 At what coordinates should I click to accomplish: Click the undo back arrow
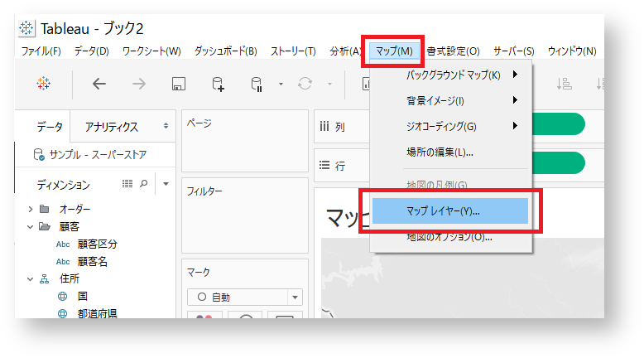[99, 84]
